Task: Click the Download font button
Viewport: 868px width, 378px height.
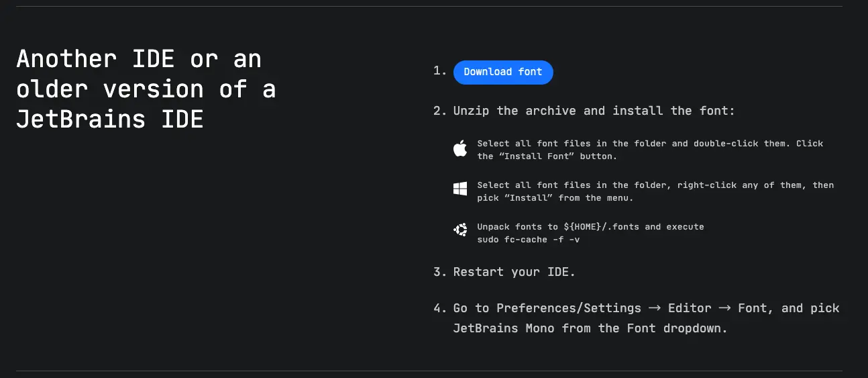Action: (x=503, y=73)
